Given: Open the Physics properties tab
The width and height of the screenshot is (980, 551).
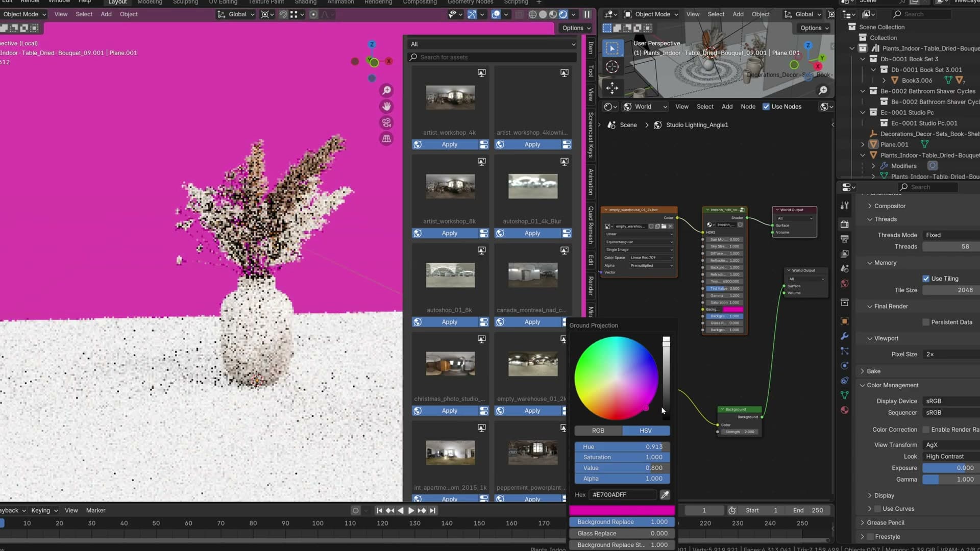Looking at the screenshot, I should click(845, 366).
